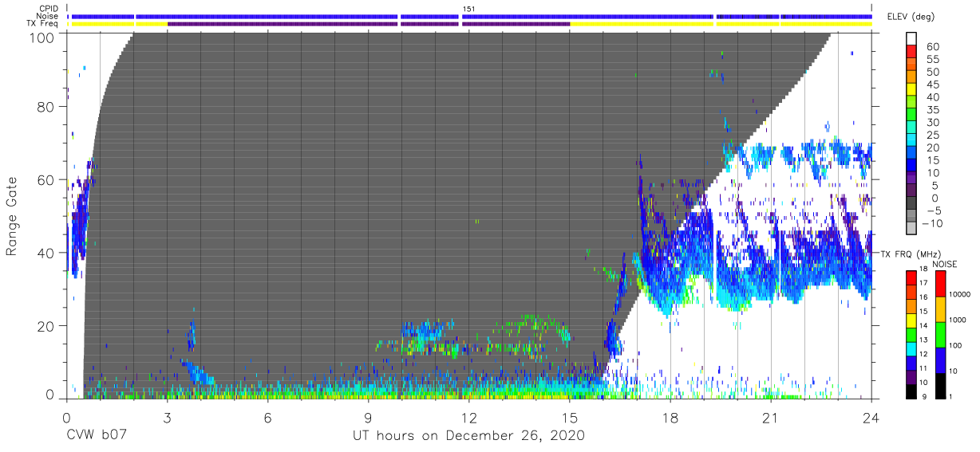Viewport: 980px width, 452px height.
Task: Click the x-axis tick label '6'
Action: (x=267, y=417)
